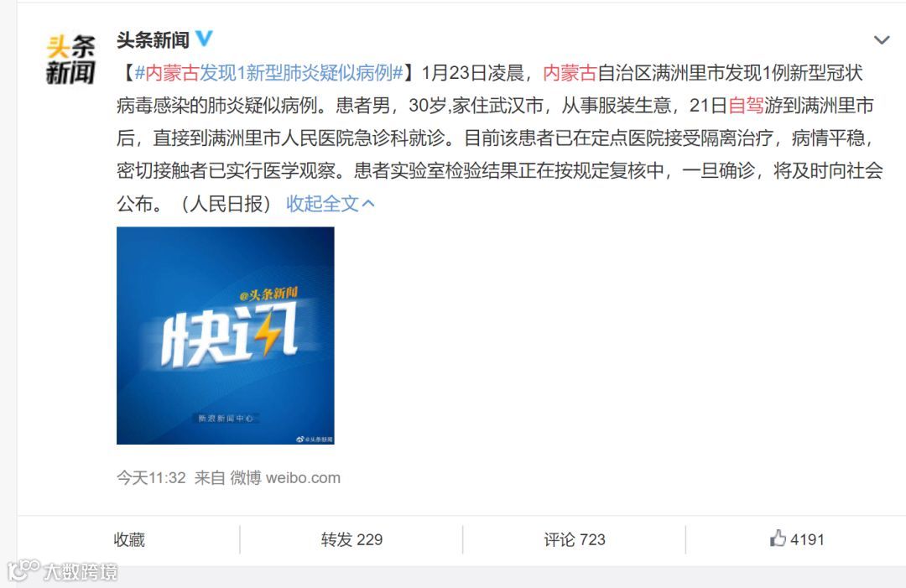Like the post via thumbs-up icon
The image size is (906, 588).
coord(778,539)
